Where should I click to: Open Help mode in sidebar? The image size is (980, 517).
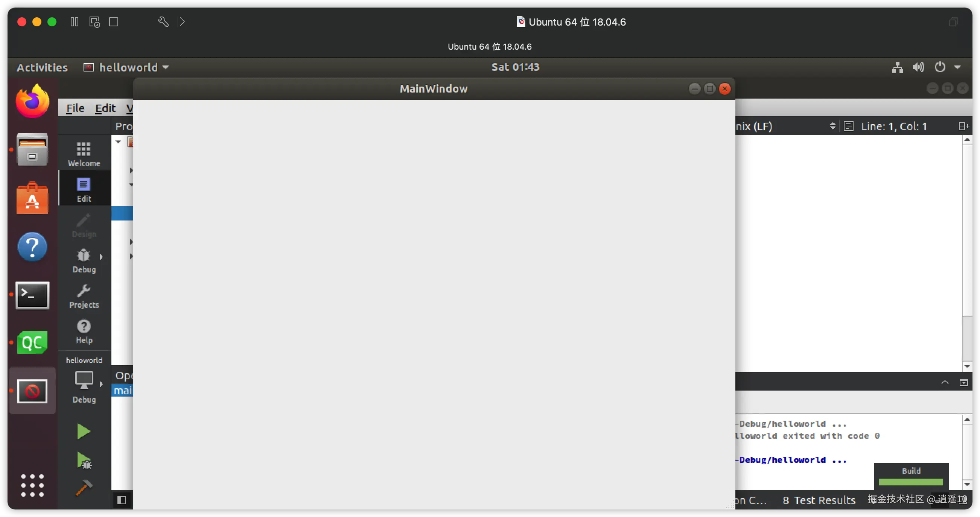pyautogui.click(x=84, y=332)
